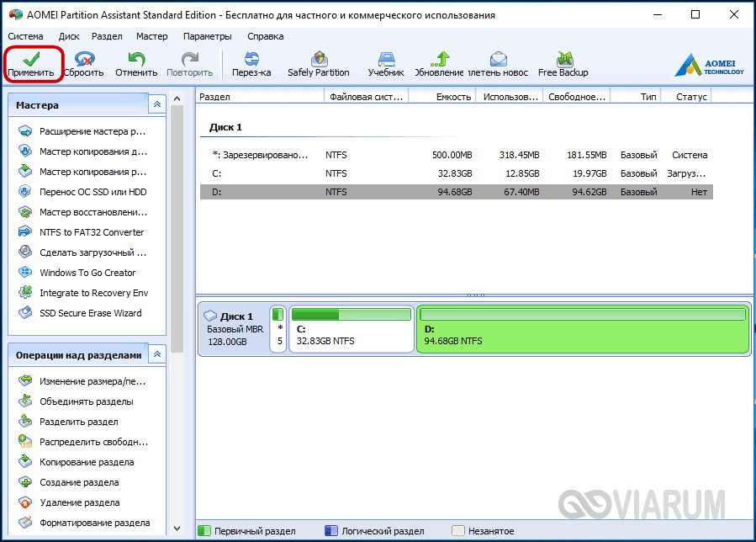Open the Учебник (Tutorial) toolbar icon
Viewport: 756px width, 542px height.
pyautogui.click(x=386, y=64)
